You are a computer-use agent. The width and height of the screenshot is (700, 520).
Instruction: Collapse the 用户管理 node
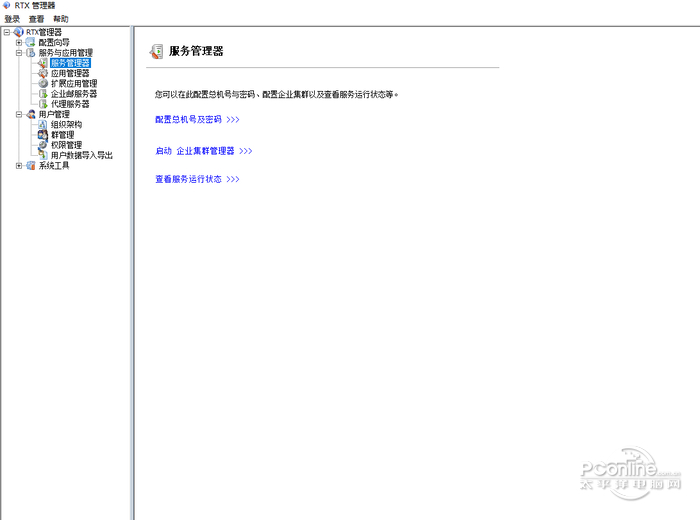pos(19,114)
